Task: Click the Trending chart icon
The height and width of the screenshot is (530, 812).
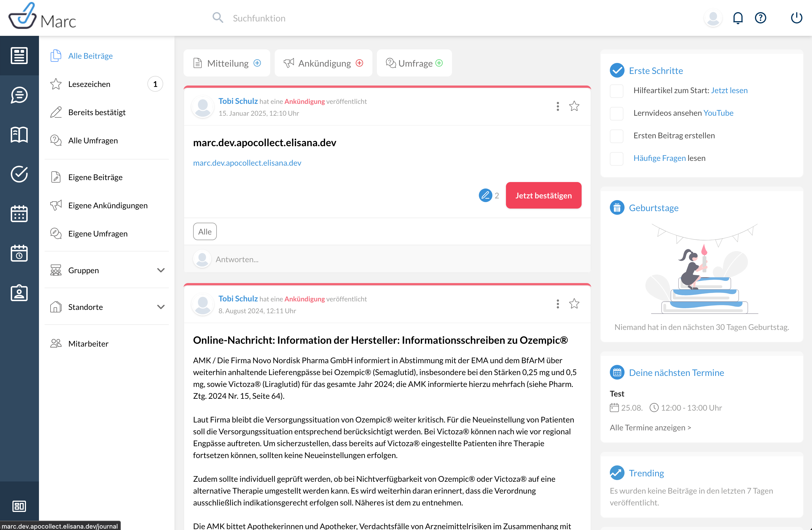Action: click(617, 473)
